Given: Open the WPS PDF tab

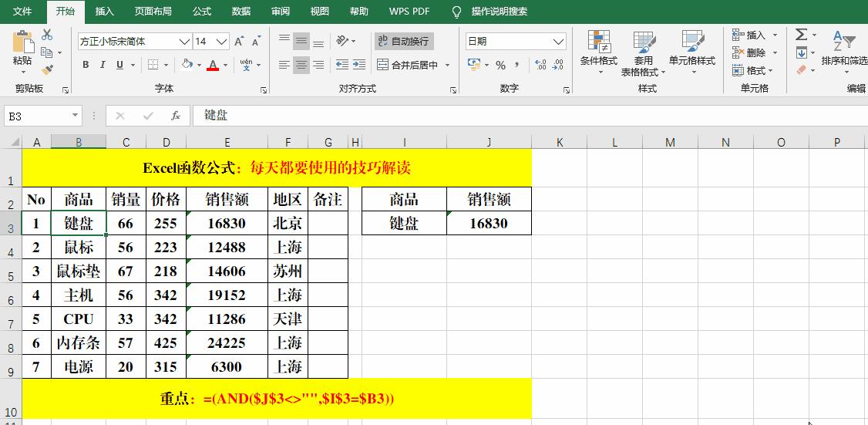Looking at the screenshot, I should coord(409,11).
